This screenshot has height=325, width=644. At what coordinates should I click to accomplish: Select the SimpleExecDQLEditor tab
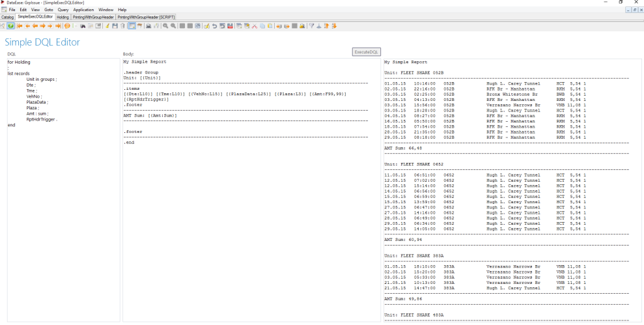[35, 17]
